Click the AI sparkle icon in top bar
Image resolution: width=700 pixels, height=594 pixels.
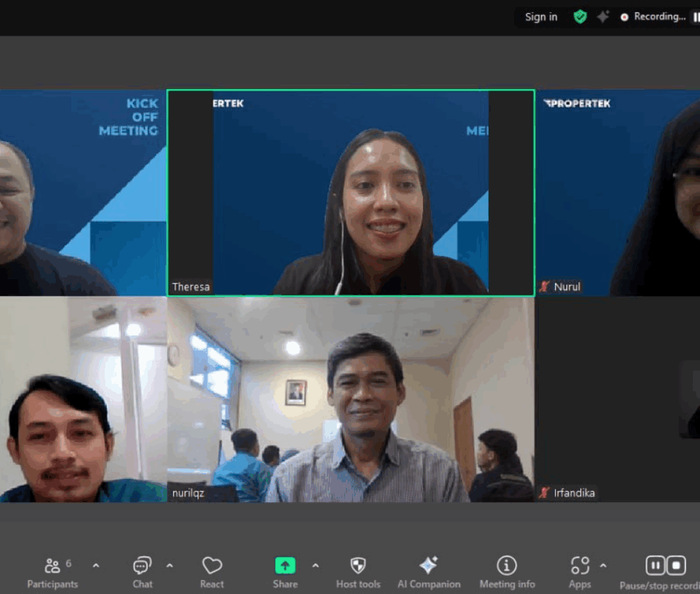click(602, 17)
